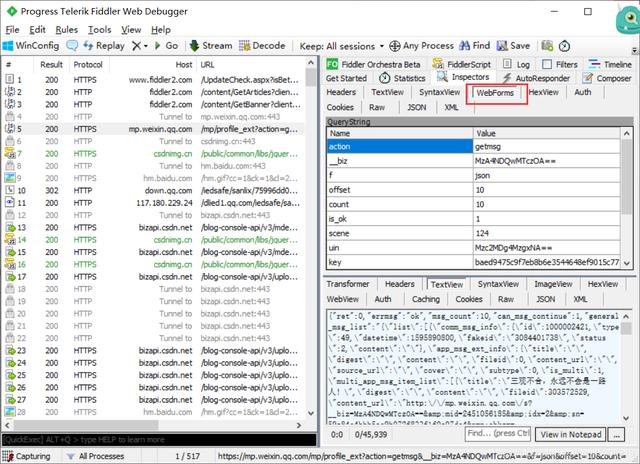Click the Go resume button
This screenshot has height=464, width=640.
(166, 46)
